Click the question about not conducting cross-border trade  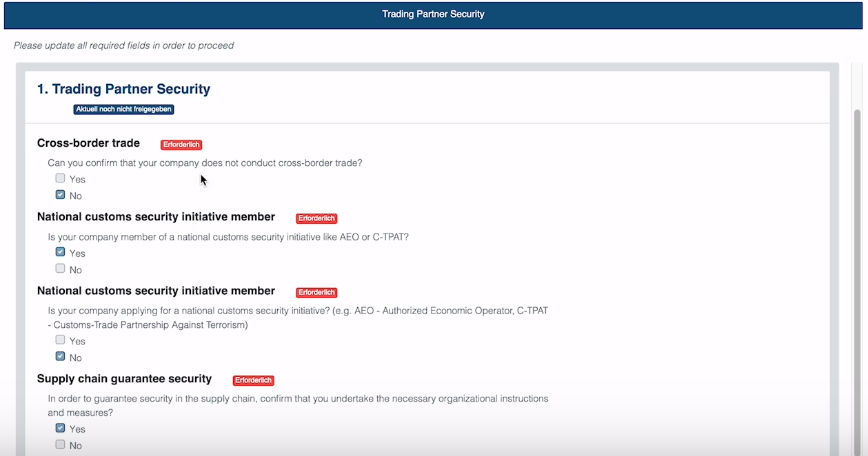tap(205, 163)
